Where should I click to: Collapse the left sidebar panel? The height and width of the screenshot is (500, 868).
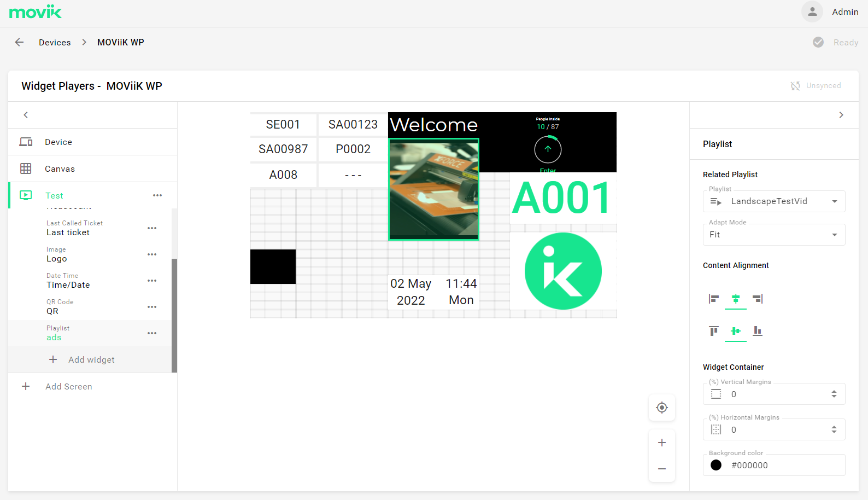coord(26,115)
